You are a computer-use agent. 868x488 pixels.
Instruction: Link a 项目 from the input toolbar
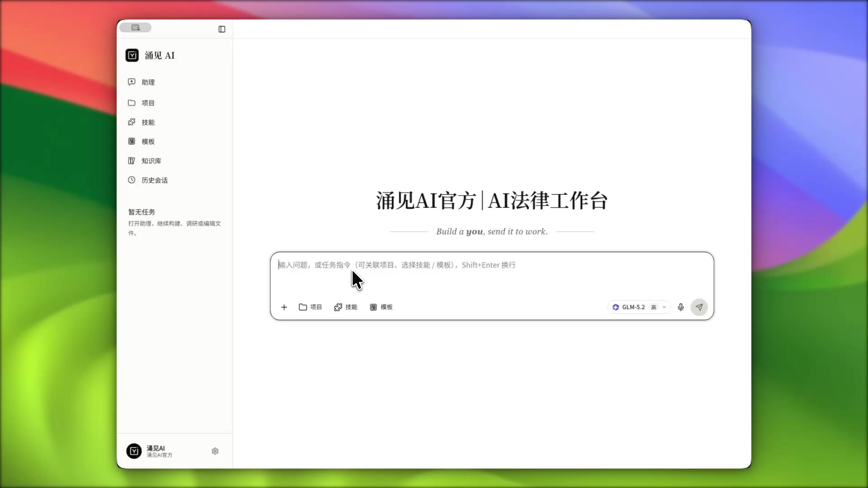click(x=310, y=307)
